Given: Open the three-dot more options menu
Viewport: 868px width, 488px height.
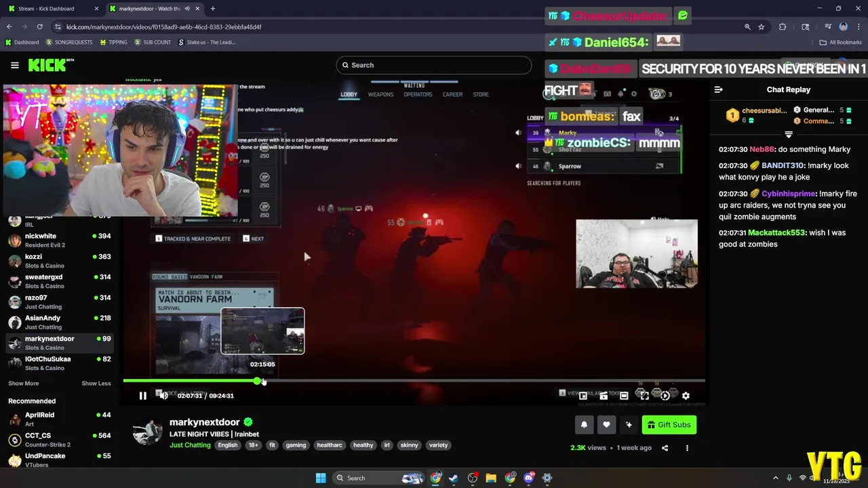Looking at the screenshot, I should (x=687, y=448).
